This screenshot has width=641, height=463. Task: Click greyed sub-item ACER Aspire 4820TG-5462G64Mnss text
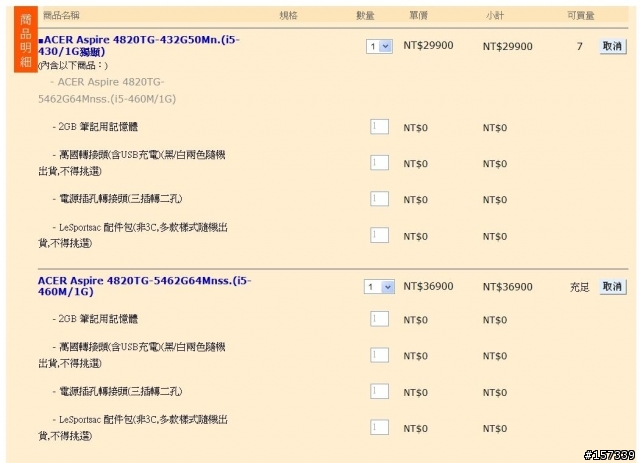107,90
